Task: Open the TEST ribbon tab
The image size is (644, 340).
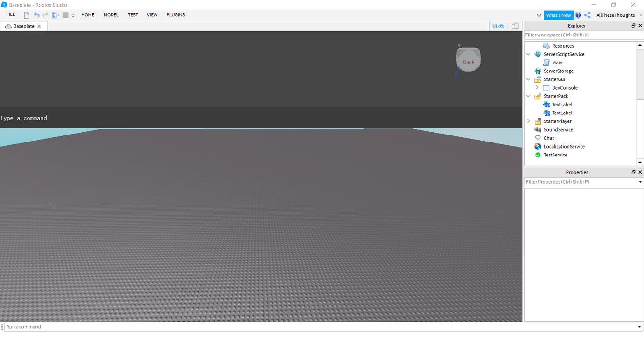Action: [x=133, y=15]
